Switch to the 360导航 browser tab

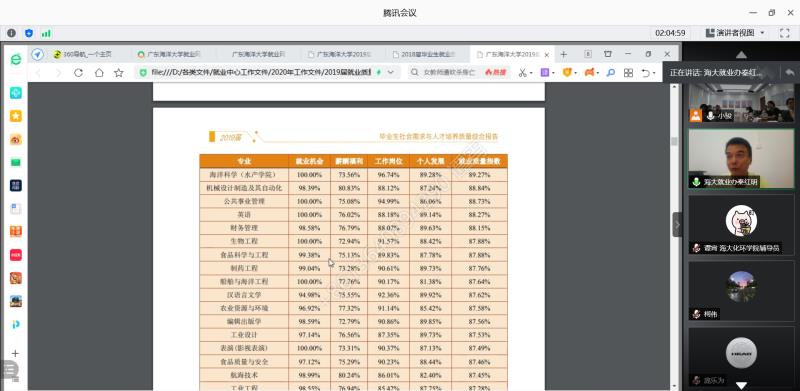pos(82,54)
